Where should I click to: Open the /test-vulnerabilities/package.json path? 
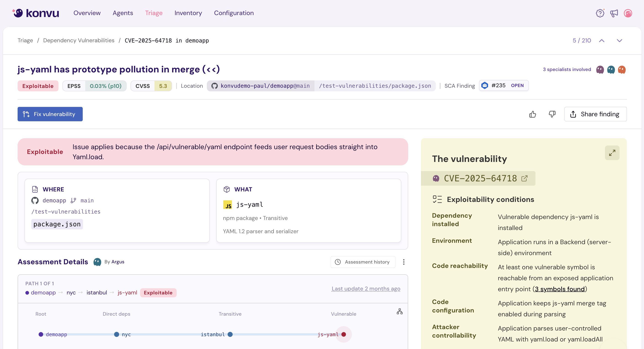pos(375,86)
